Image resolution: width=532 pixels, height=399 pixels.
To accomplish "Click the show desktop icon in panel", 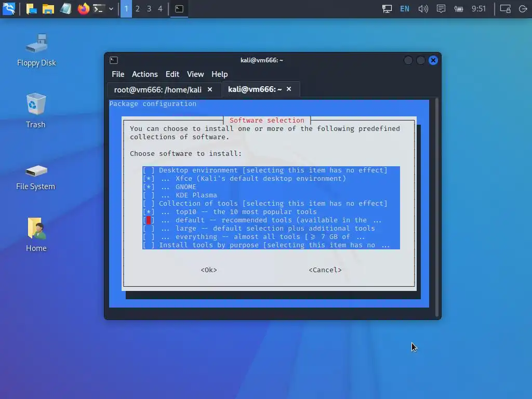I will click(31, 8).
